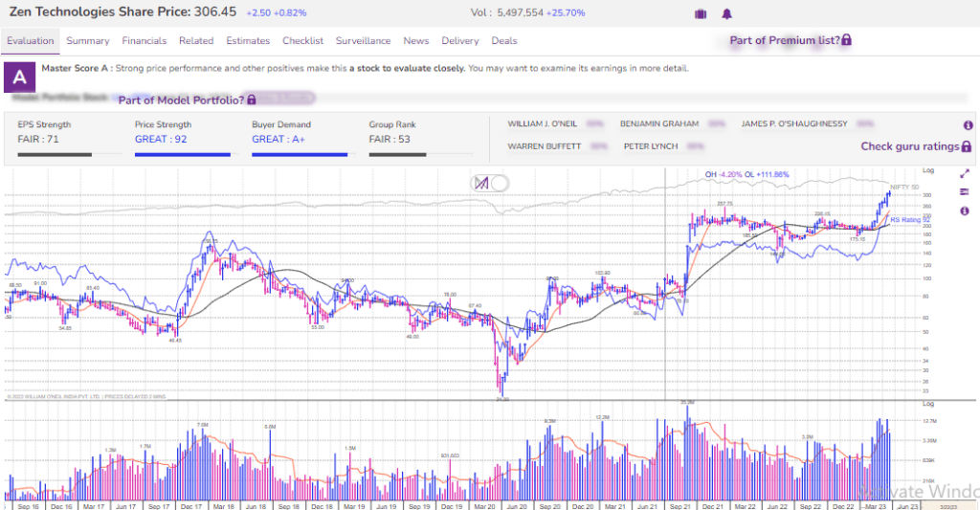Open the Surveillance tab
980x510 pixels.
coord(363,40)
